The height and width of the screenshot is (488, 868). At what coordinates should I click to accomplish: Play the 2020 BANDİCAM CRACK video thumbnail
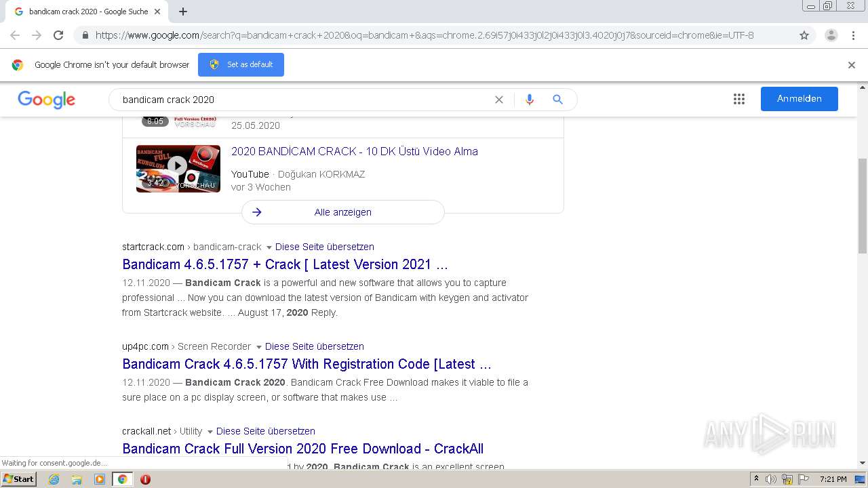[x=178, y=168]
